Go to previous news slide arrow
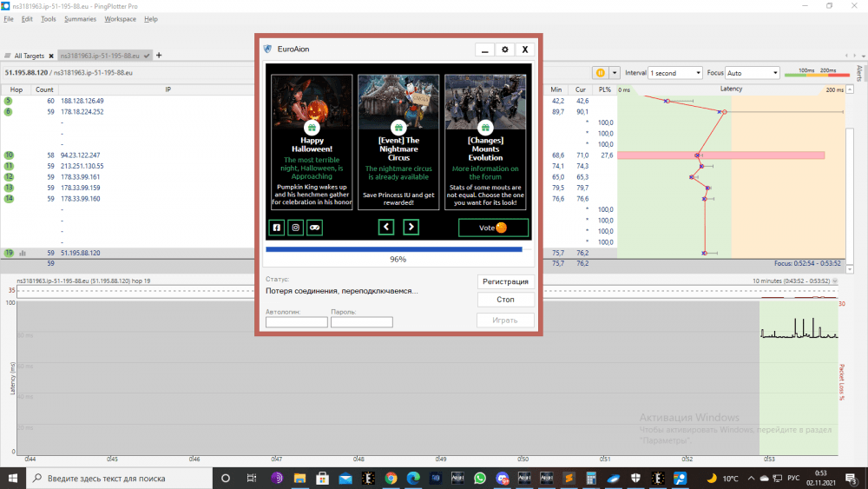 click(387, 228)
